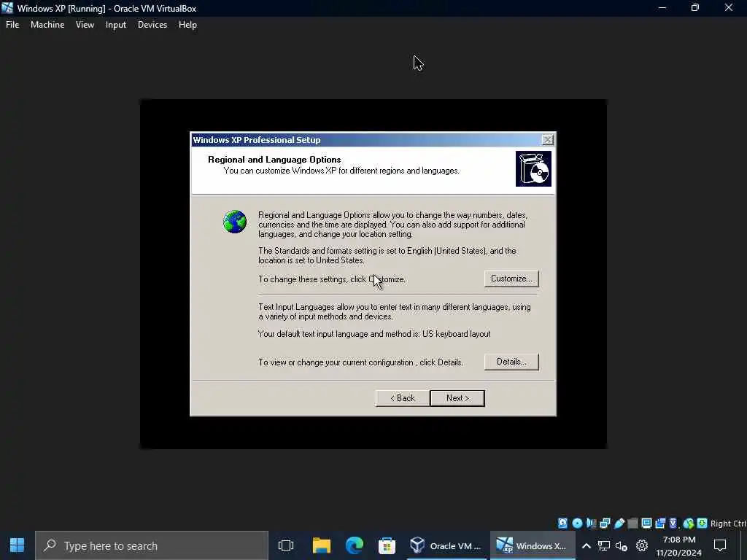
Task: Click the muted volume tray icon
Action: [622, 545]
